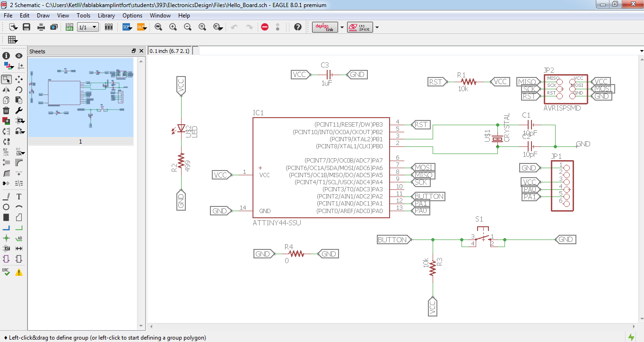Image resolution: width=644 pixels, height=342 pixels.
Task: Click the Stop command red icon
Action: click(265, 27)
